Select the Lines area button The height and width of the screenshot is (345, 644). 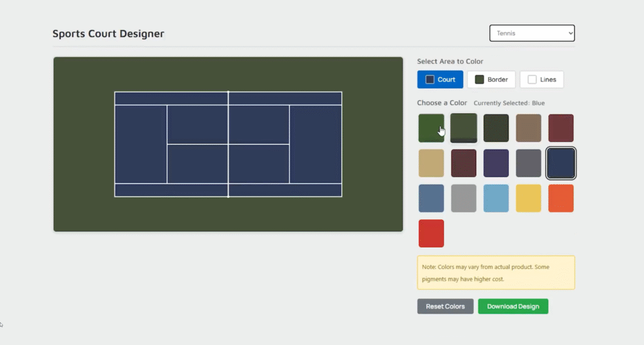pyautogui.click(x=541, y=80)
